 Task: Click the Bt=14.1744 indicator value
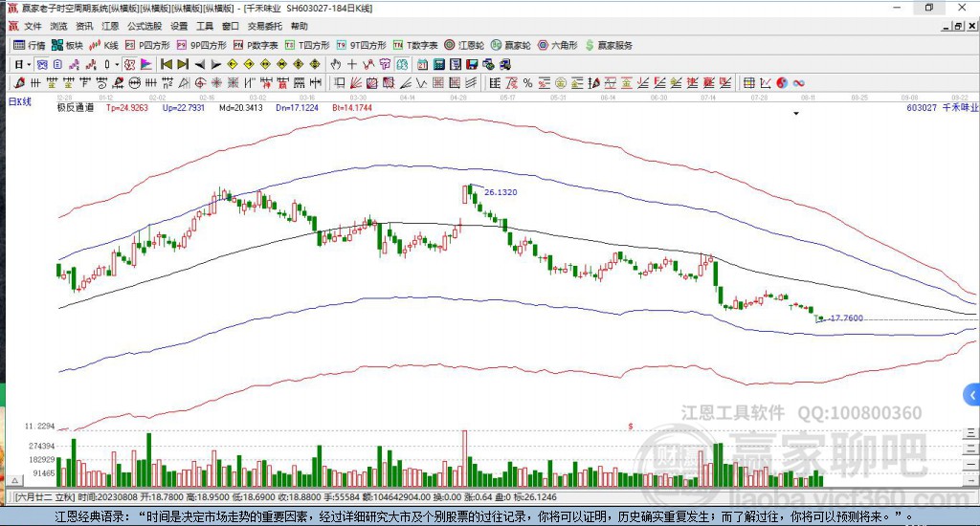352,107
